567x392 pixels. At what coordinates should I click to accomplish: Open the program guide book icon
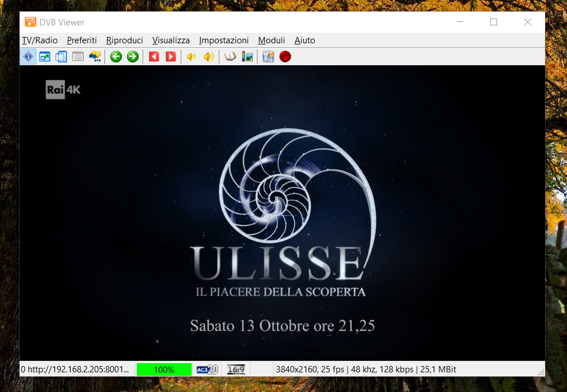(x=230, y=57)
